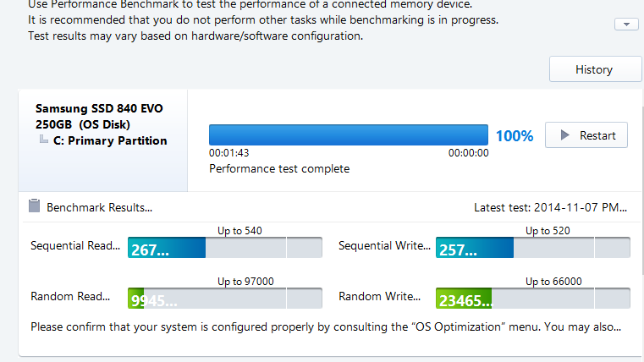Click the Sequential Read result bar
This screenshot has height=362, width=644.
224,248
